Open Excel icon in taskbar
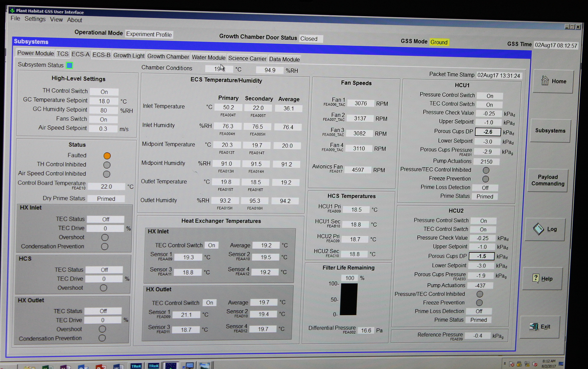The width and height of the screenshot is (588, 369). pyautogui.click(x=47, y=367)
